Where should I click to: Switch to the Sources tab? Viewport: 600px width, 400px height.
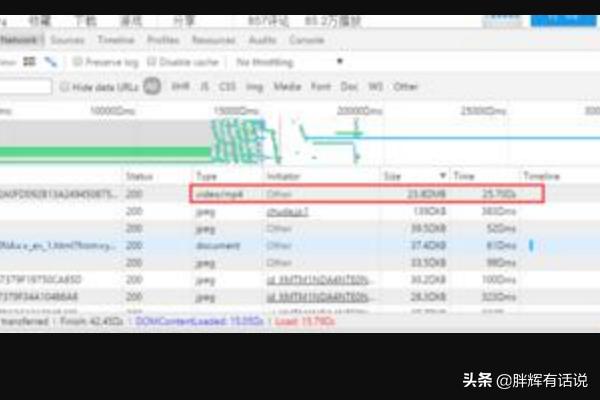click(66, 40)
